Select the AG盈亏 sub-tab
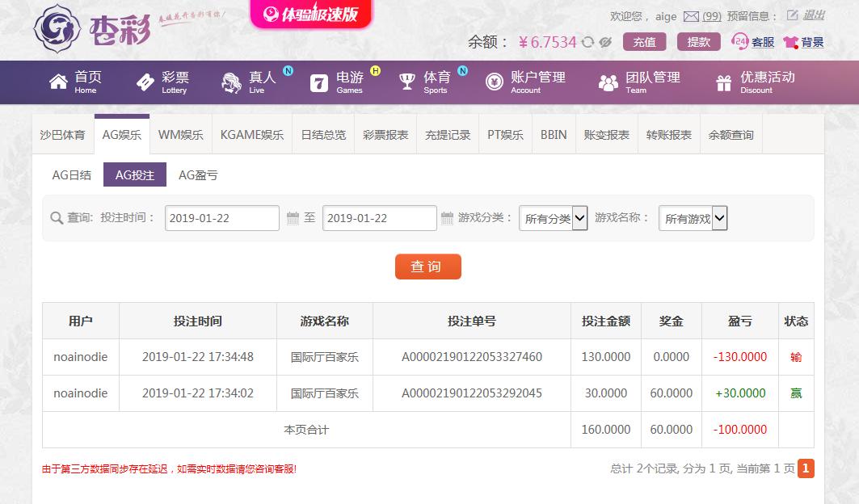The width and height of the screenshot is (859, 504). (198, 175)
